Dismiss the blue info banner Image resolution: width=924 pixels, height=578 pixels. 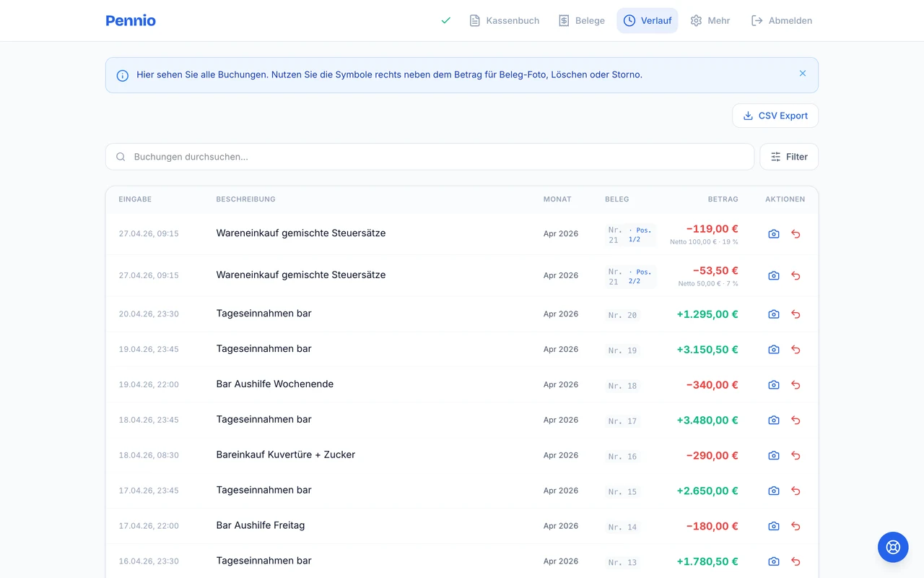(x=803, y=74)
